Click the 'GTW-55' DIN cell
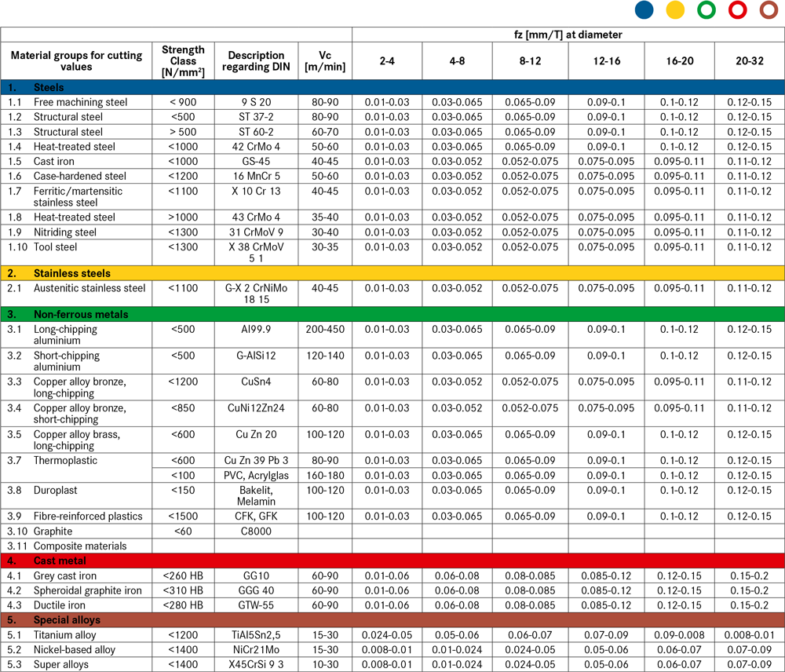The width and height of the screenshot is (785, 672). (257, 605)
